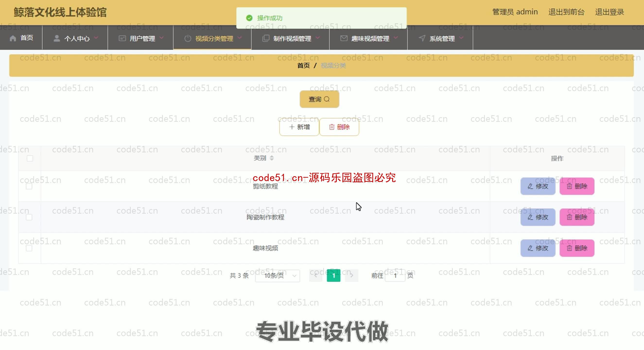Click the 新增 add button
This screenshot has height=350, width=644.
pos(299,127)
